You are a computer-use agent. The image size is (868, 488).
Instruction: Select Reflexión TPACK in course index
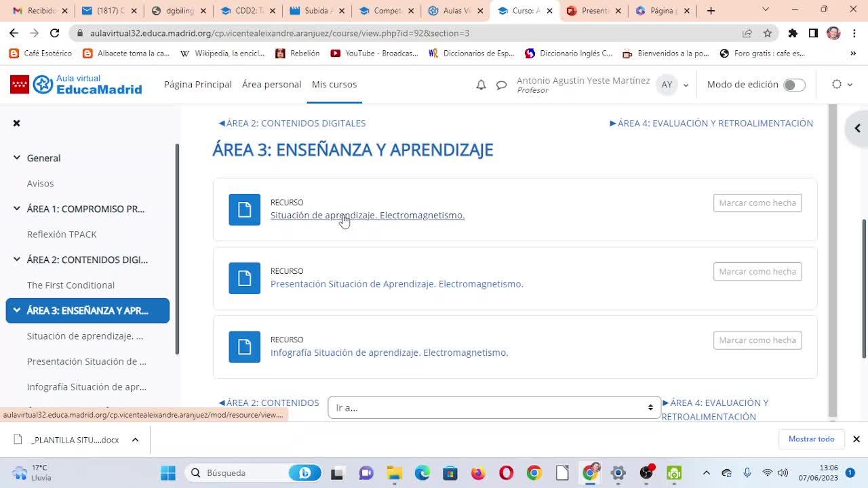62,235
